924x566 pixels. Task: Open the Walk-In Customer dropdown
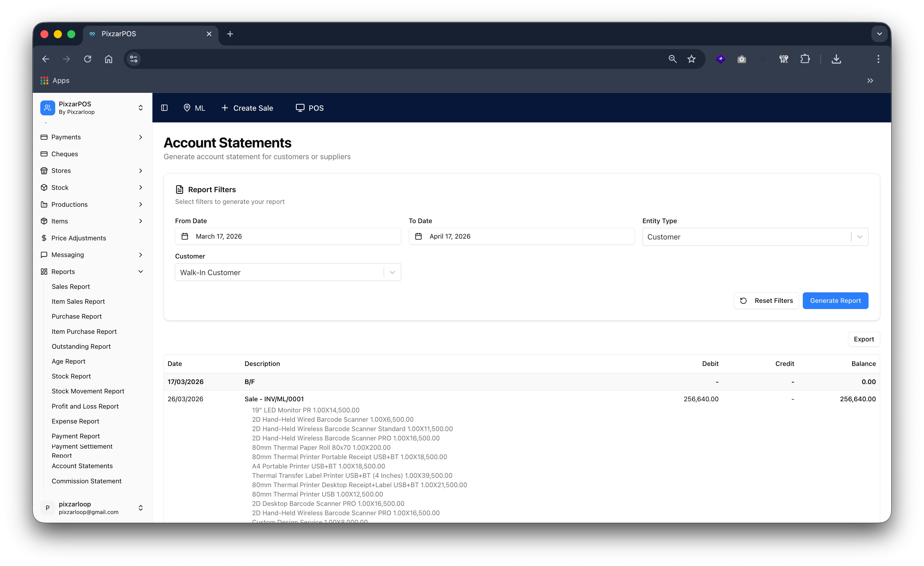click(392, 272)
